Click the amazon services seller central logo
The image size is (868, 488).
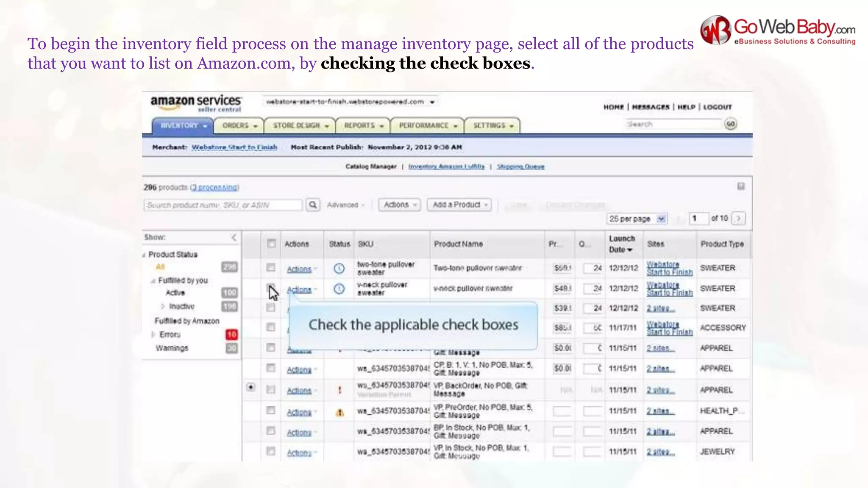coord(196,103)
